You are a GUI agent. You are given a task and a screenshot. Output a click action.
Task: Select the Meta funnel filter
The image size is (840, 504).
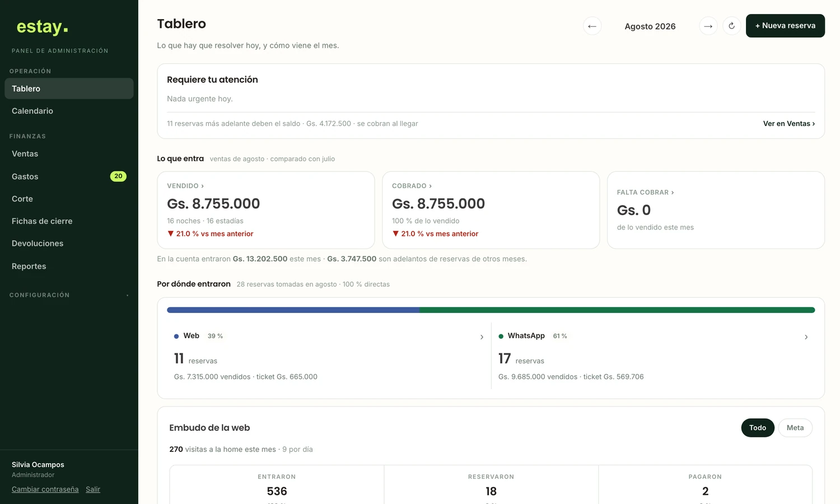click(x=795, y=428)
